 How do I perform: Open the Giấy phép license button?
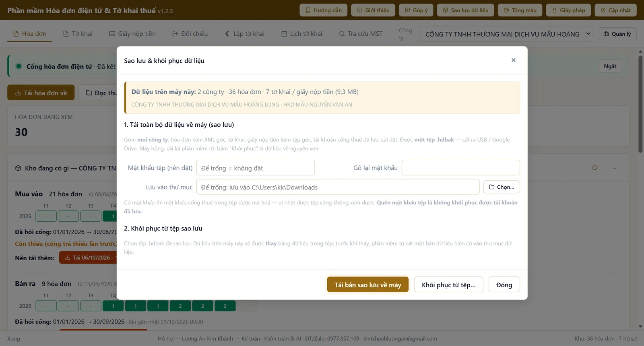point(568,10)
